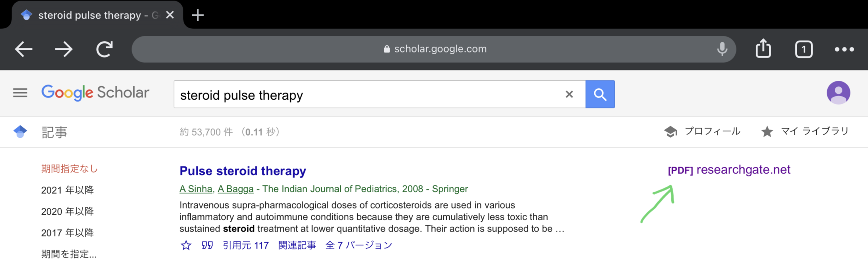Go back to the previous page

click(24, 50)
